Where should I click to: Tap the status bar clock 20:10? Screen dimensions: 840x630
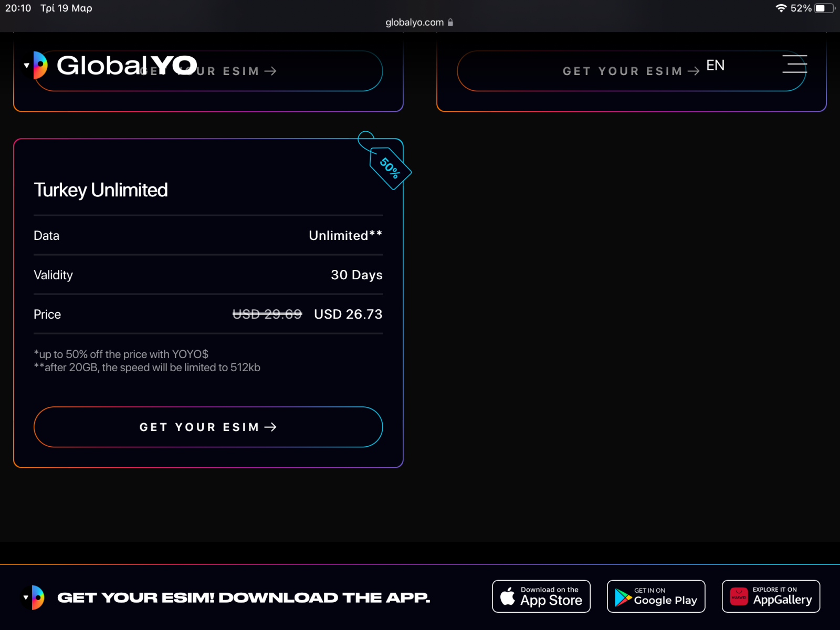click(18, 8)
